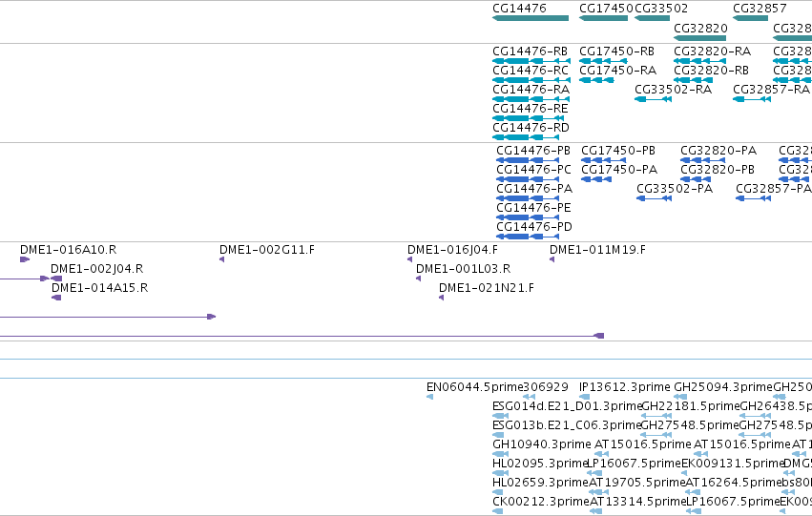Select transcript CG14476-RC
Screen dimensions: 812x516
pyautogui.click(x=531, y=71)
